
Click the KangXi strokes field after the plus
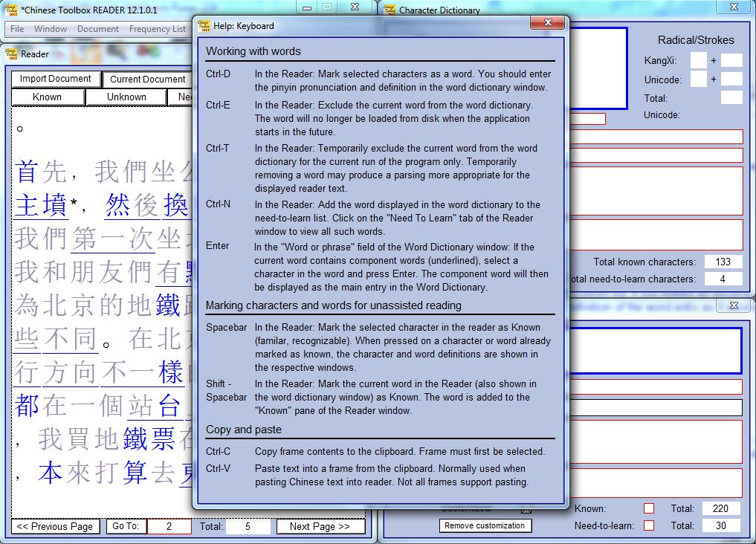point(731,61)
